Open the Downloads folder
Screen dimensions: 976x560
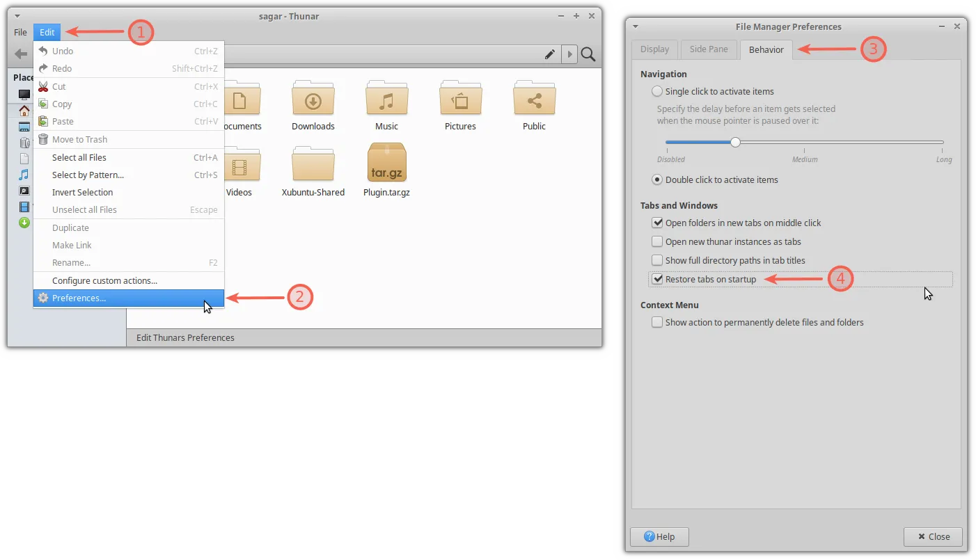(x=313, y=99)
